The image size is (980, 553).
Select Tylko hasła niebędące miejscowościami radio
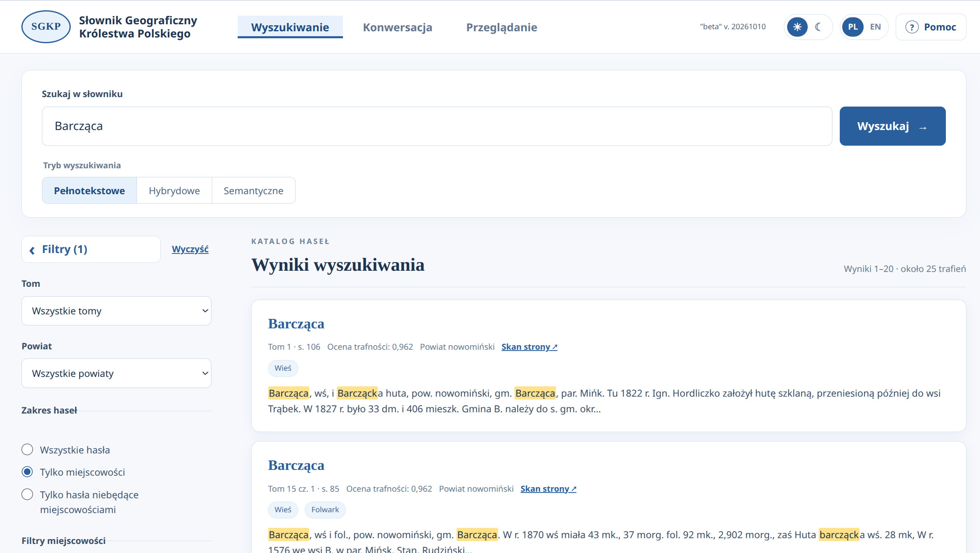(x=27, y=494)
